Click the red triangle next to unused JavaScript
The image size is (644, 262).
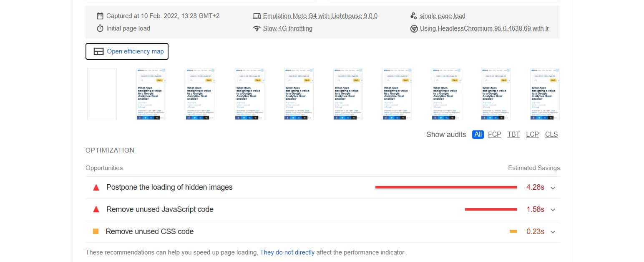tap(96, 209)
